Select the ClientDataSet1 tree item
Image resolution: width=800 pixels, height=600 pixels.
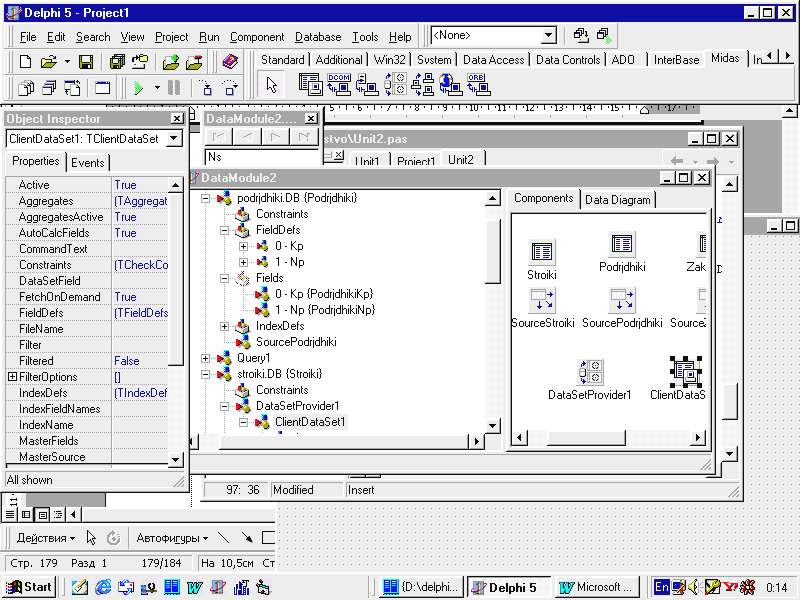[x=310, y=422]
